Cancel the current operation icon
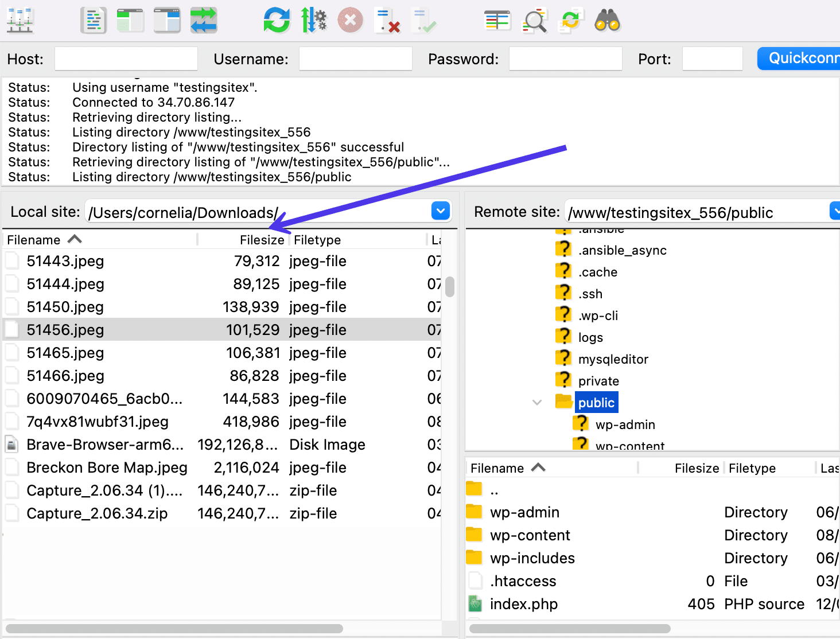The width and height of the screenshot is (840, 639). coord(350,21)
